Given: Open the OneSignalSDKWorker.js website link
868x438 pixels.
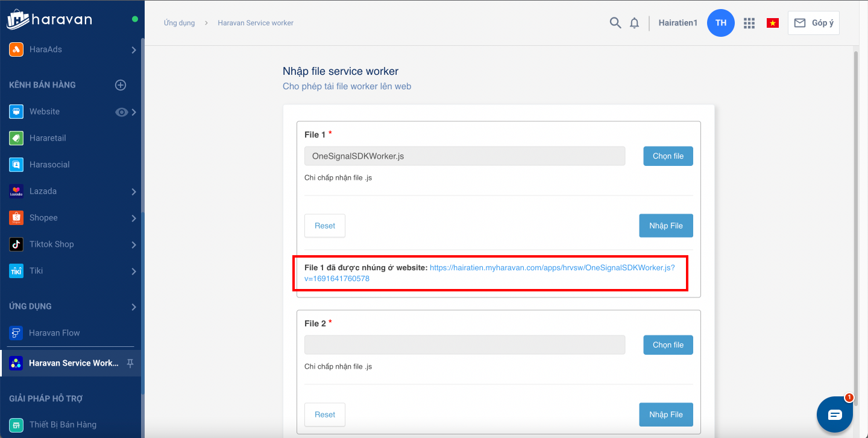Looking at the screenshot, I should click(x=552, y=267).
